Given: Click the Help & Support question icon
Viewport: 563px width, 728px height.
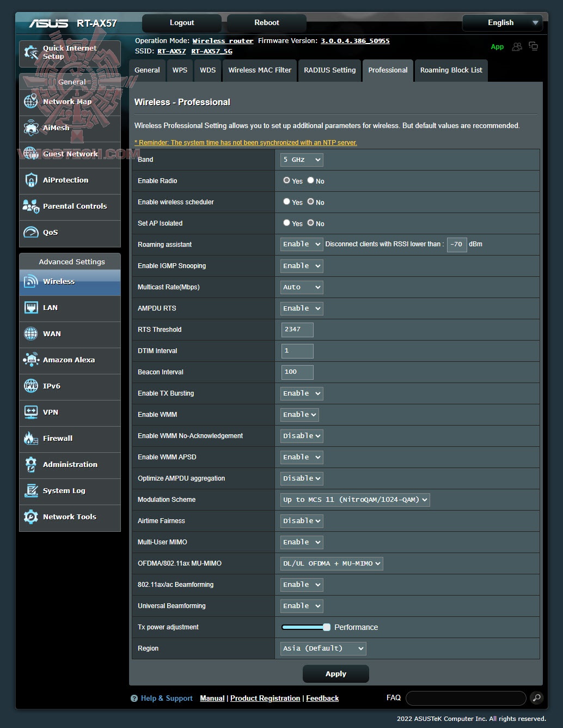Looking at the screenshot, I should (134, 699).
